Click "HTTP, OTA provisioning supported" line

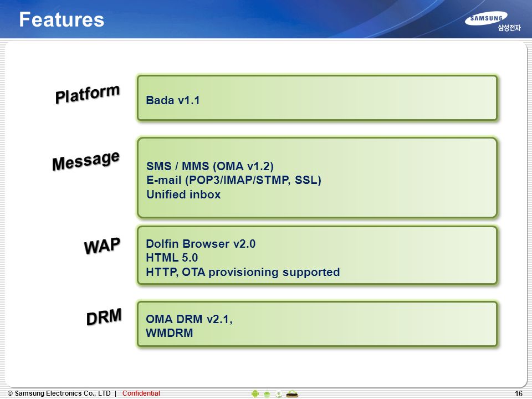click(243, 272)
